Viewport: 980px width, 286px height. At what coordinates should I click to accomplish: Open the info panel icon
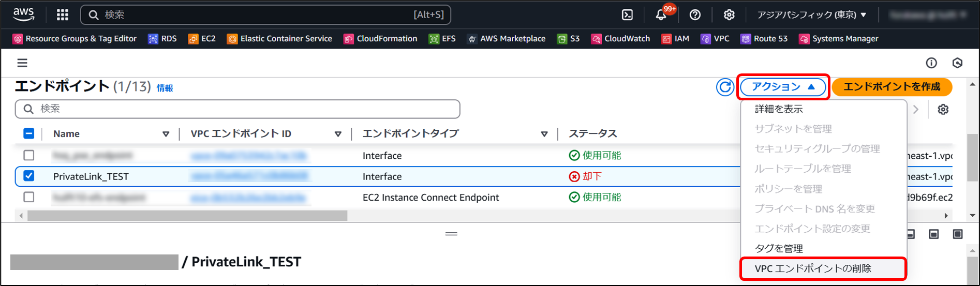[931, 63]
